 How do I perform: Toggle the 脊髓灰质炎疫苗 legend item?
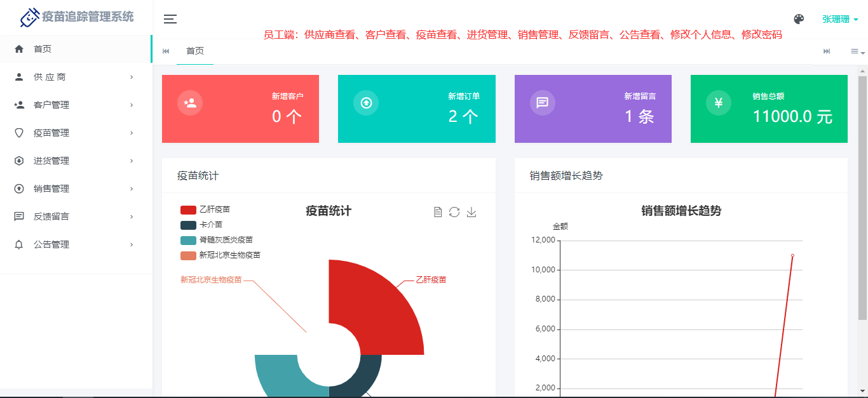pyautogui.click(x=217, y=240)
